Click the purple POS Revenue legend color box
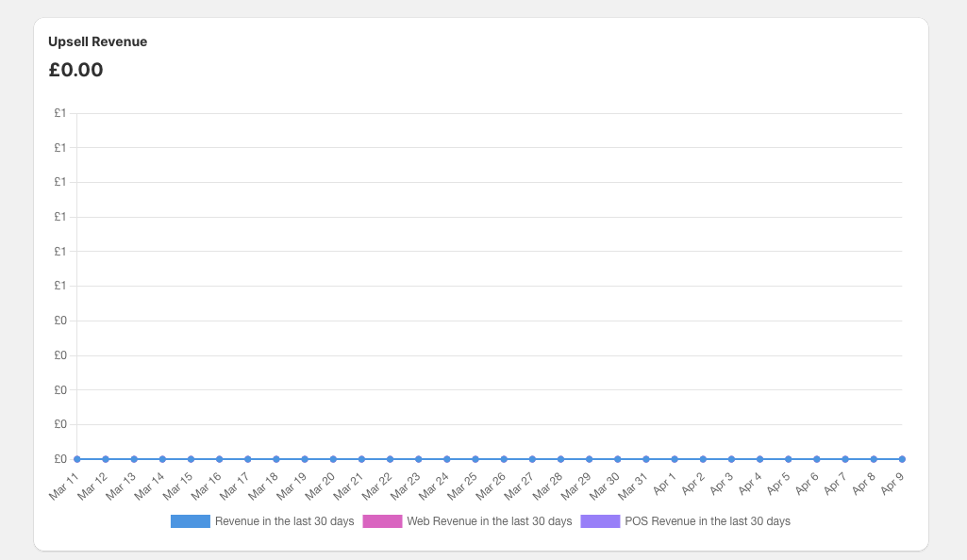 (600, 521)
